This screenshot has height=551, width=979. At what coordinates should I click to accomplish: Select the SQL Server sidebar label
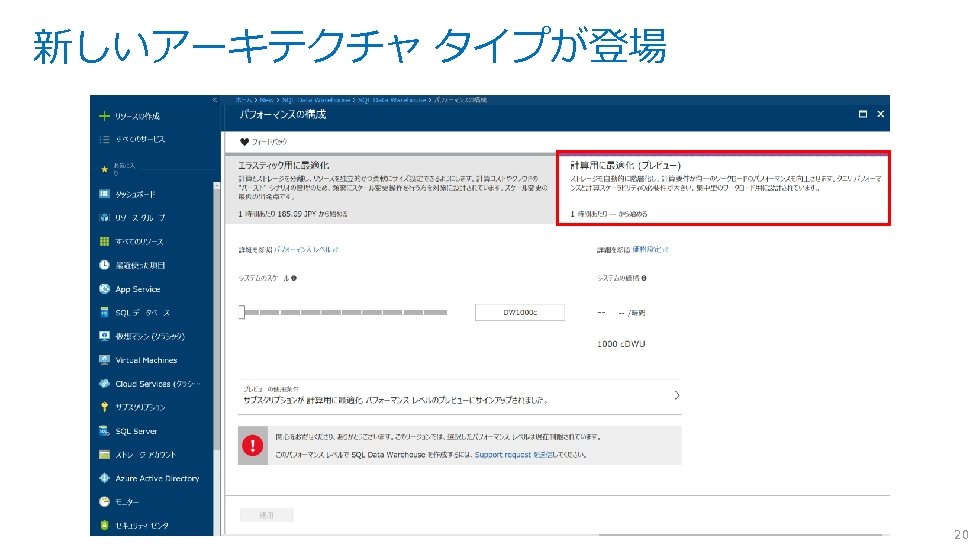click(135, 431)
